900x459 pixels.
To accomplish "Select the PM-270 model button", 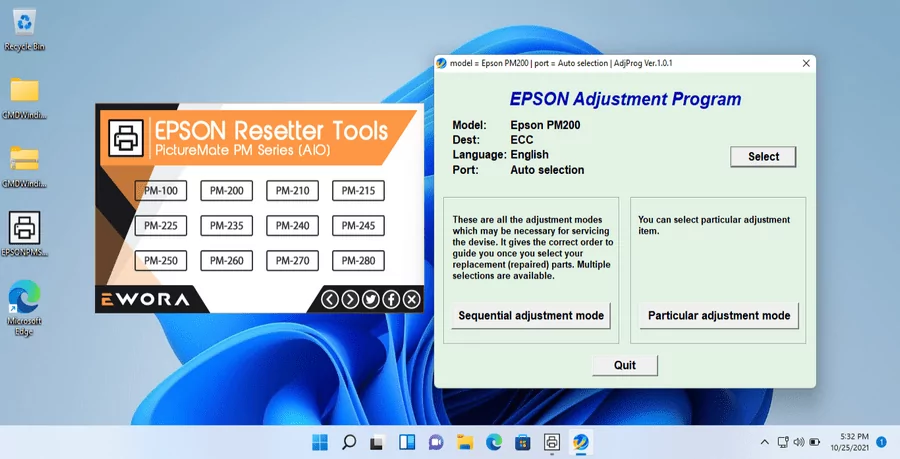I will [293, 260].
